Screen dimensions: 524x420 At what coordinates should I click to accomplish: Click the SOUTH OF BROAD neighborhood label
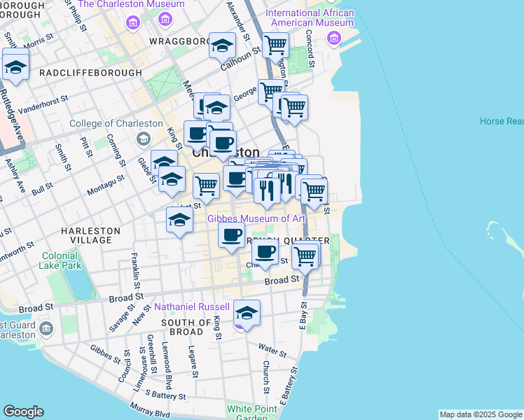coord(186,327)
